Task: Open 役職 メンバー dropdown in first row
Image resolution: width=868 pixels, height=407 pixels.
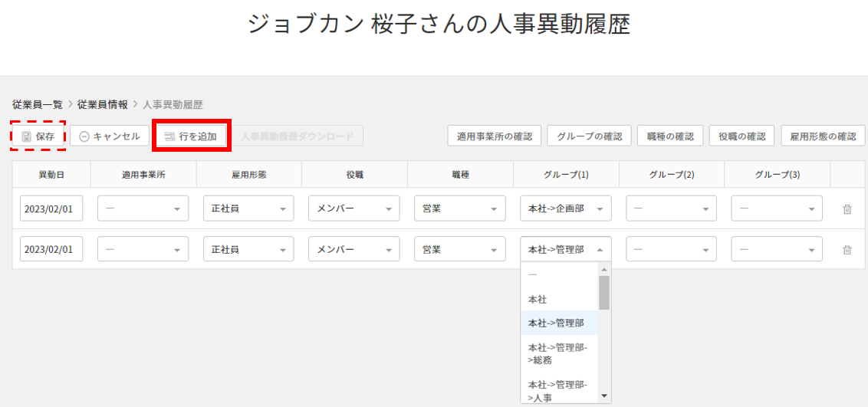Action: (x=354, y=209)
